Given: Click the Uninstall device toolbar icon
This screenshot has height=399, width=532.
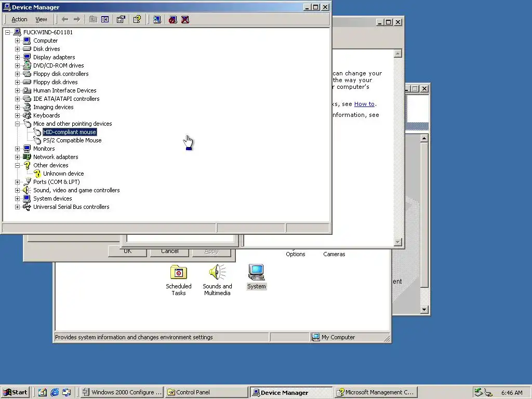Looking at the screenshot, I should [x=185, y=19].
